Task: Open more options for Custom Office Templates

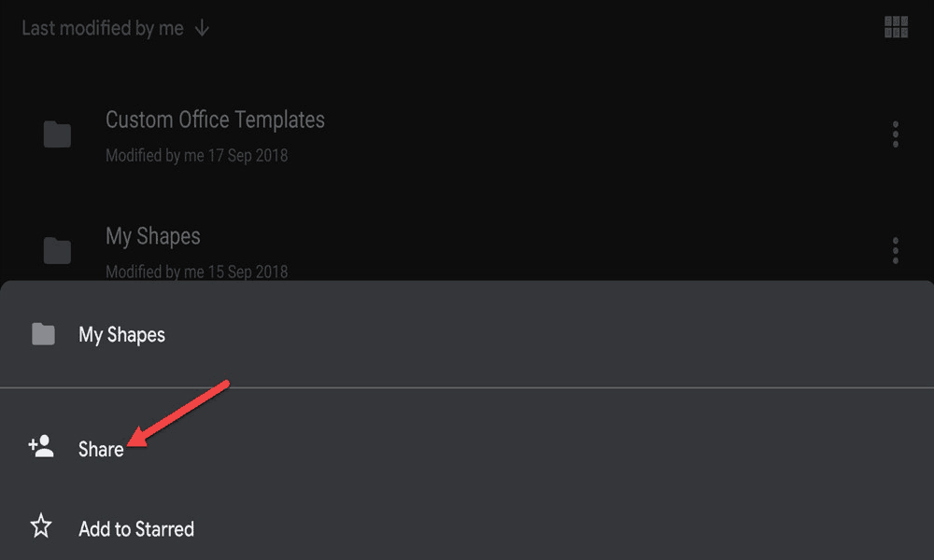Action: tap(896, 133)
